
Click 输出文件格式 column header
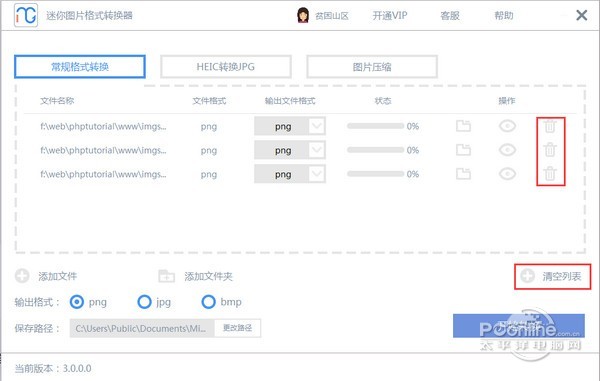point(290,101)
